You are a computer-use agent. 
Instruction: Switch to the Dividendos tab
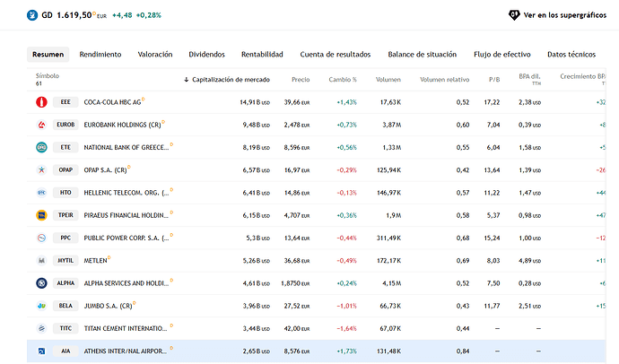pyautogui.click(x=206, y=55)
